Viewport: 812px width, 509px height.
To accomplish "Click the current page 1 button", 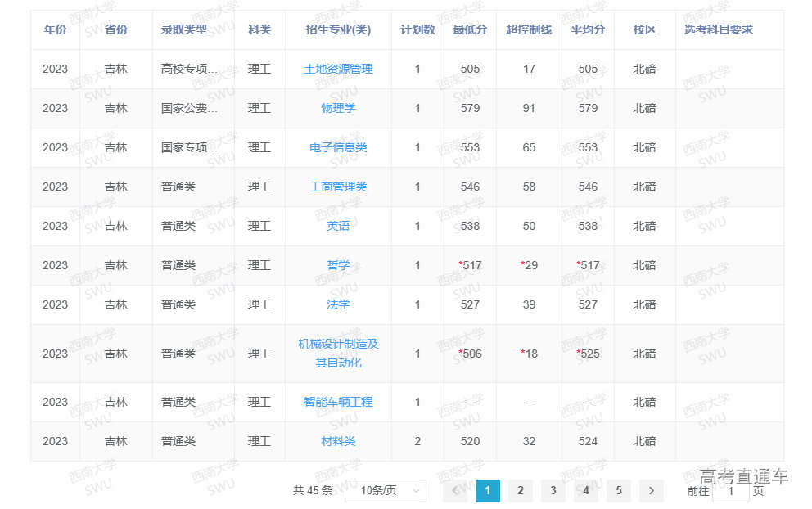I will 488,490.
